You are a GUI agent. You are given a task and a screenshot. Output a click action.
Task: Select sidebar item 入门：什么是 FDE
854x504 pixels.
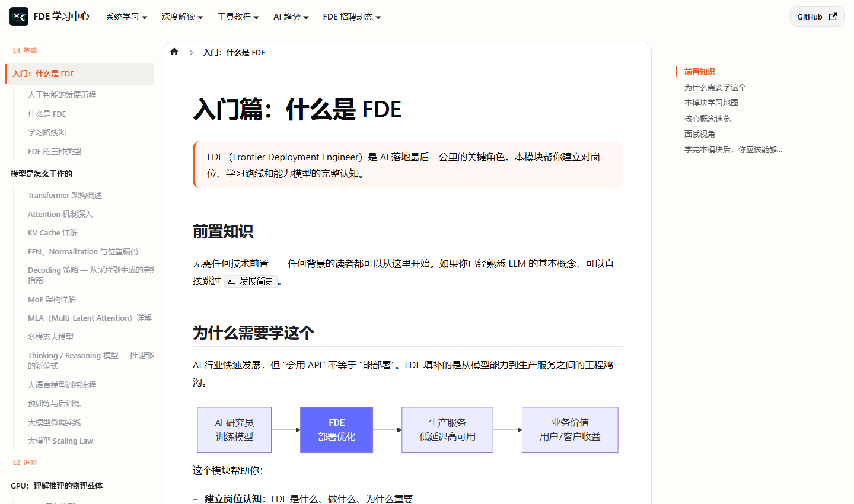[79, 74]
